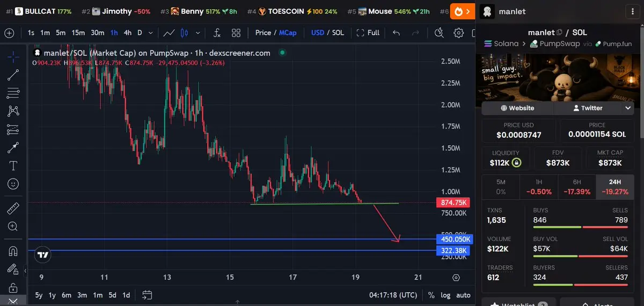Open the go to date calendar
This screenshot has width=644, height=306.
click(147, 295)
